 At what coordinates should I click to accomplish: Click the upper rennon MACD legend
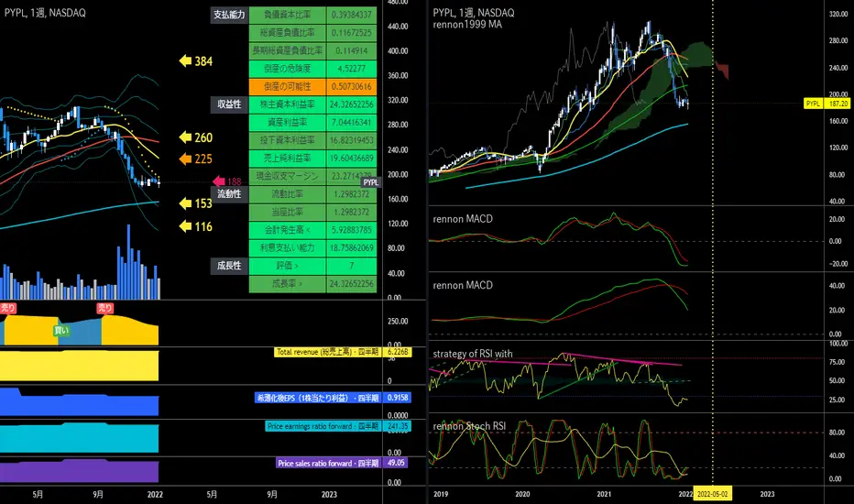[463, 219]
